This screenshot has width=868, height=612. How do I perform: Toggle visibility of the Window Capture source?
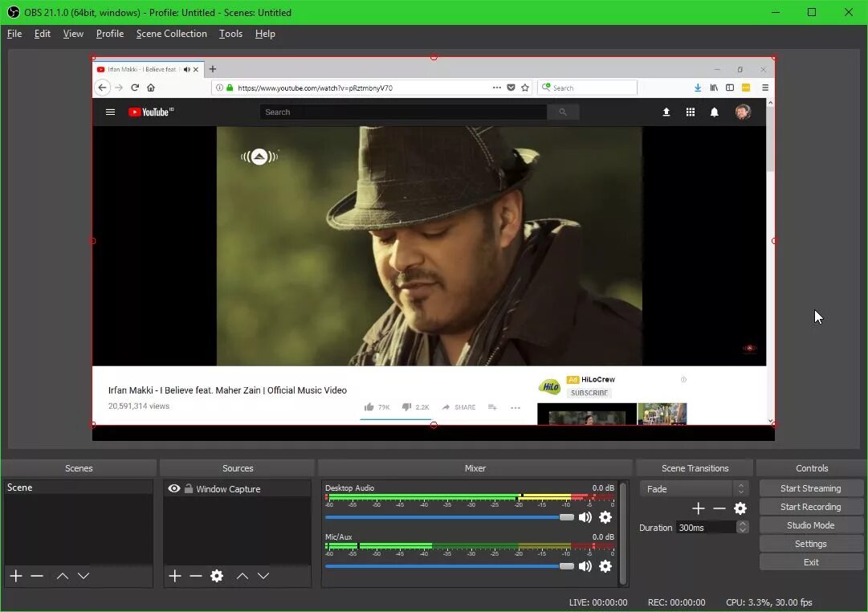(x=173, y=488)
